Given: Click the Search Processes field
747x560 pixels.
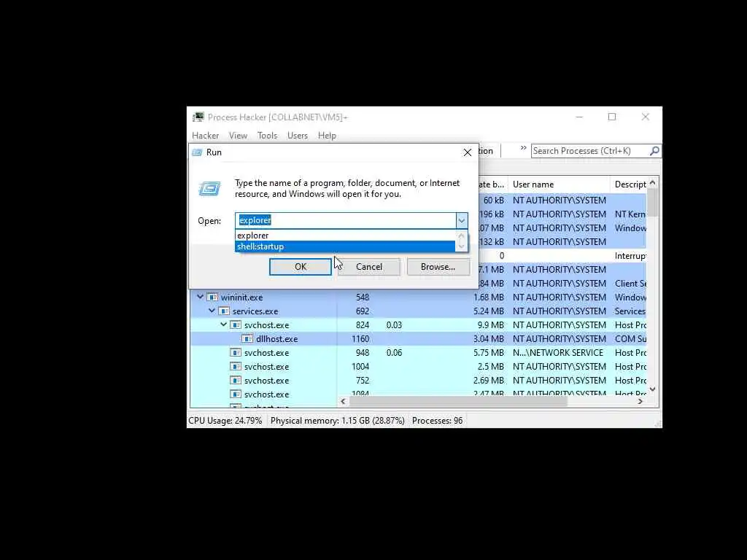Looking at the screenshot, I should (589, 151).
